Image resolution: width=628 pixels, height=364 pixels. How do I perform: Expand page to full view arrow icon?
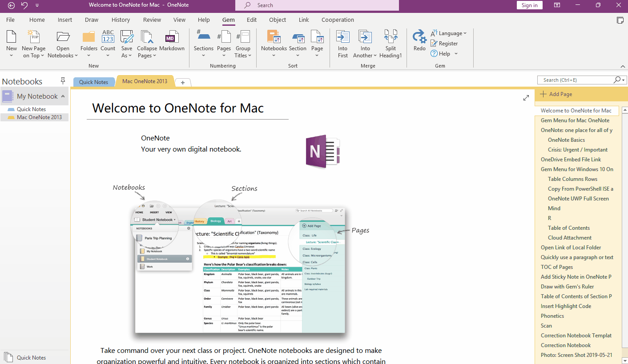tap(526, 98)
